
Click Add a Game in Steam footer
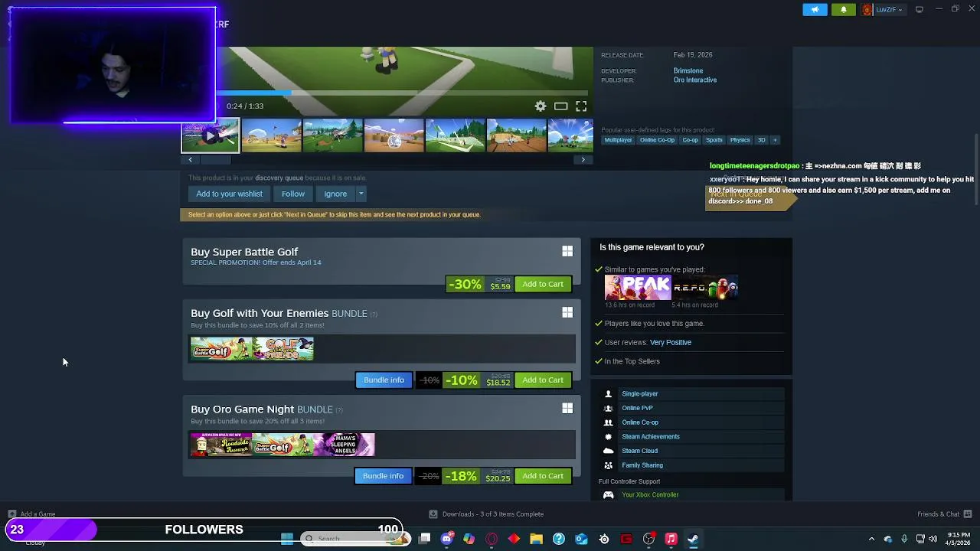[x=31, y=514]
